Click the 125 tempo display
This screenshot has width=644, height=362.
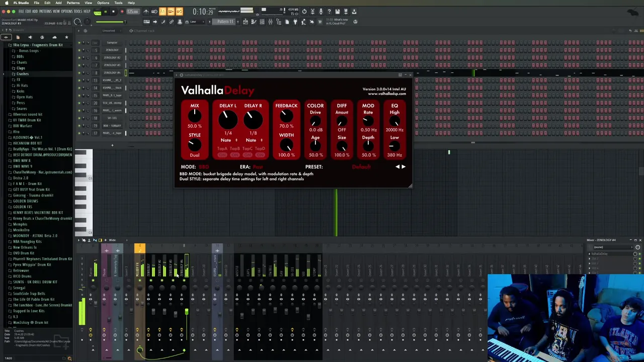133,12
